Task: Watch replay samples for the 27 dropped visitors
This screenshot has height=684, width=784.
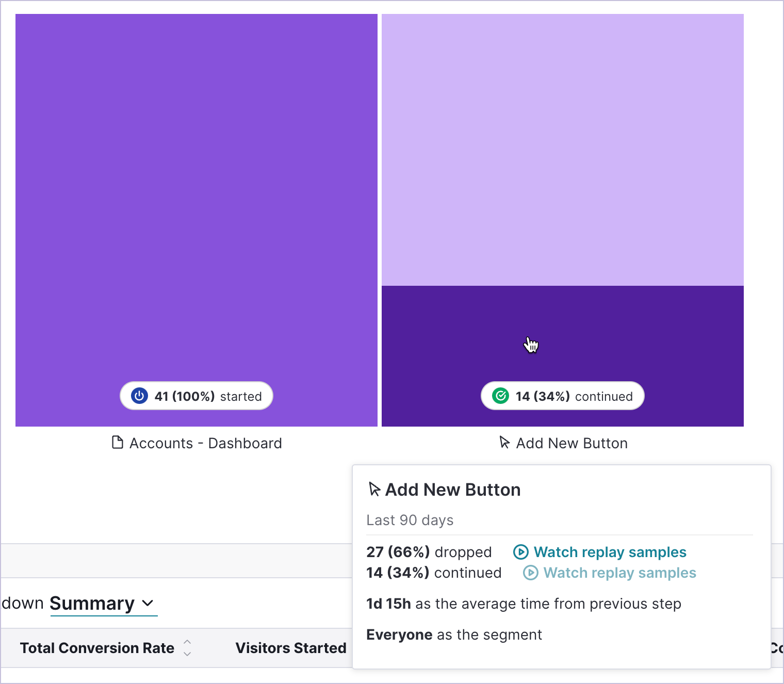Action: click(x=610, y=552)
